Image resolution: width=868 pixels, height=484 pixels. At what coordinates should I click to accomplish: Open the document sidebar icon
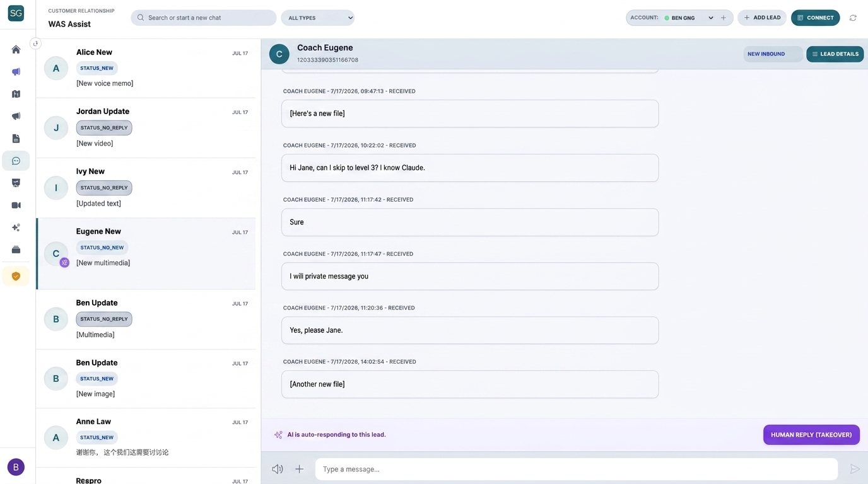click(16, 138)
